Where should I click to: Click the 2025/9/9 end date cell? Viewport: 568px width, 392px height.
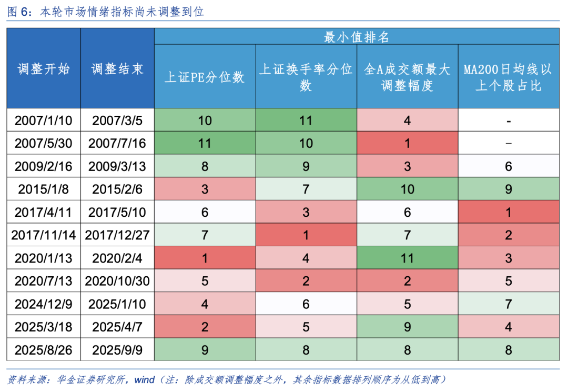[117, 349]
